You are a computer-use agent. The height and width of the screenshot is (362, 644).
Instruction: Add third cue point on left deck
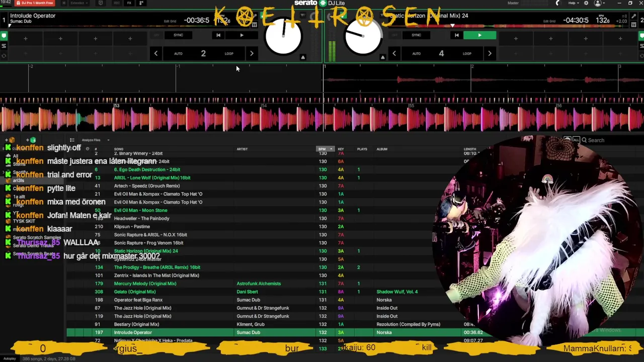pos(95,39)
